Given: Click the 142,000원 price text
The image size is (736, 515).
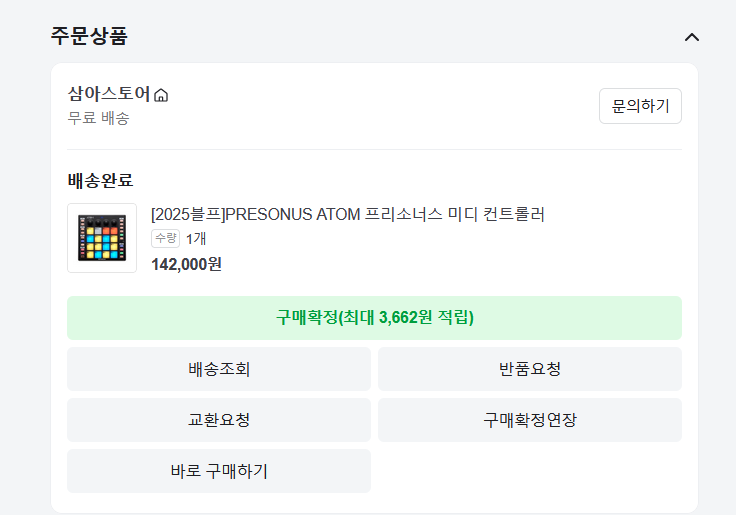Looking at the screenshot, I should (186, 264).
